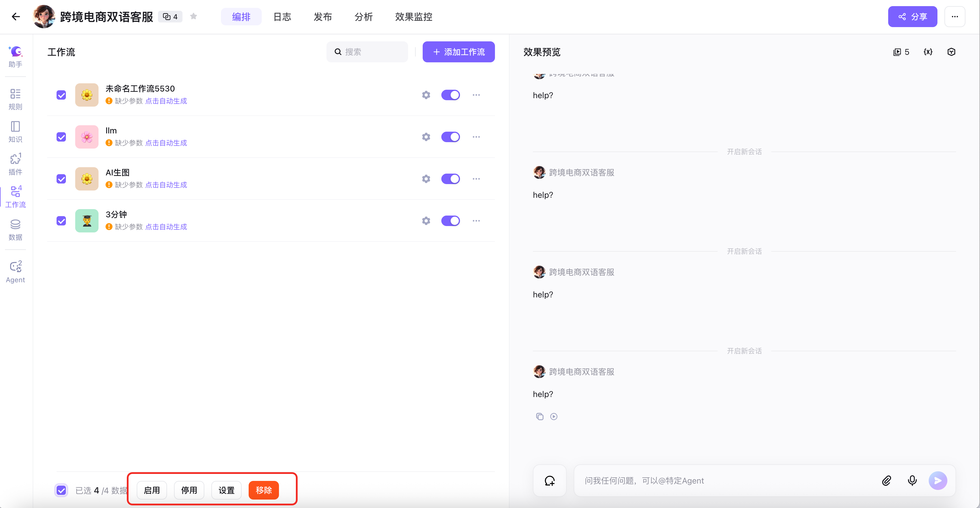Screen dimensions: 980x508
Task: Click the microphone voice input icon
Action: tap(912, 481)
